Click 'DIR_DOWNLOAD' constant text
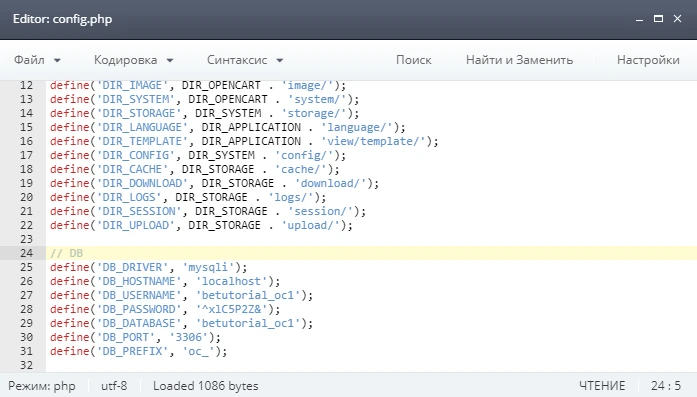 pos(142,183)
